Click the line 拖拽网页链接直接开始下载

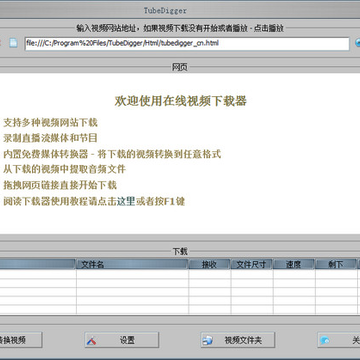tap(60, 185)
